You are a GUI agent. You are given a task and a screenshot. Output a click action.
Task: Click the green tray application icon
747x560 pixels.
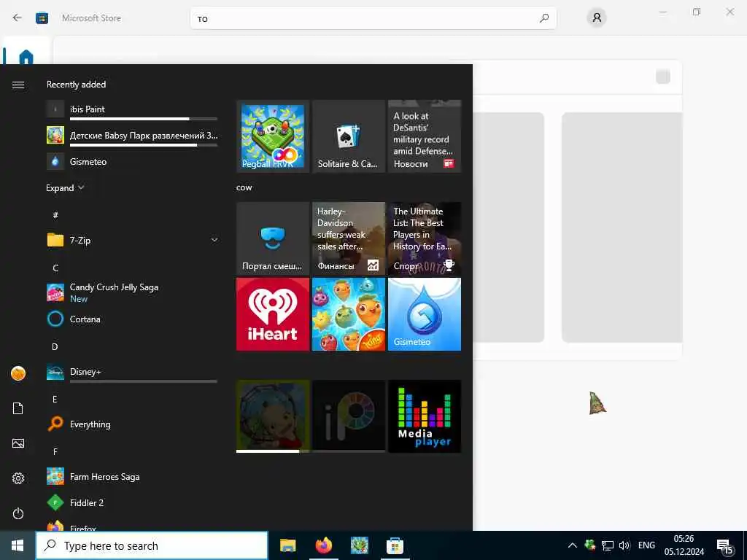[x=590, y=545]
